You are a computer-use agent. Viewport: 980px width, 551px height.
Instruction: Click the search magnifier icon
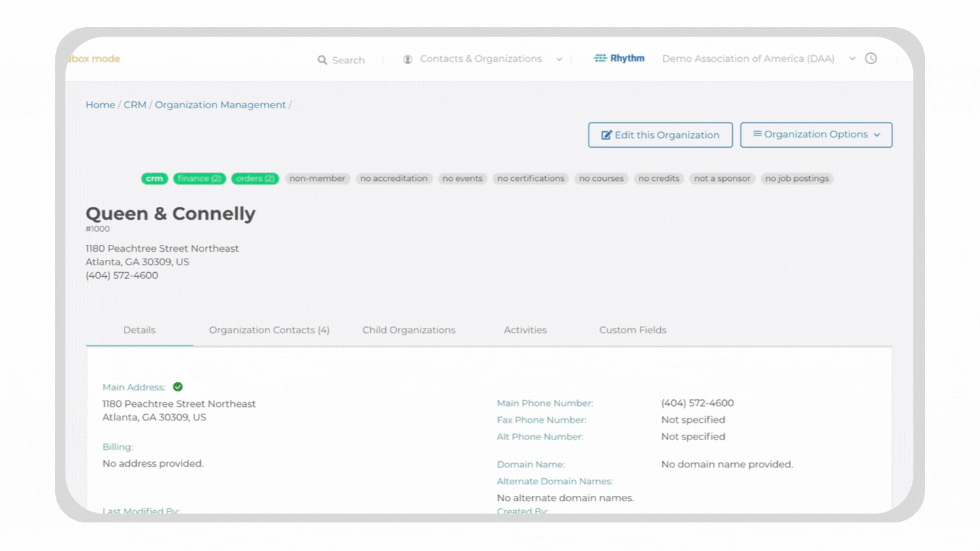[322, 60]
